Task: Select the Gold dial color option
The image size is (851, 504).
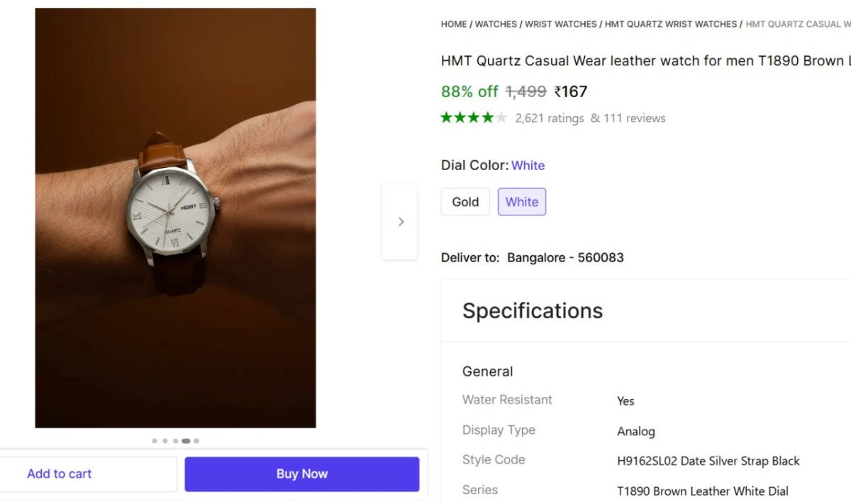Action: tap(465, 202)
